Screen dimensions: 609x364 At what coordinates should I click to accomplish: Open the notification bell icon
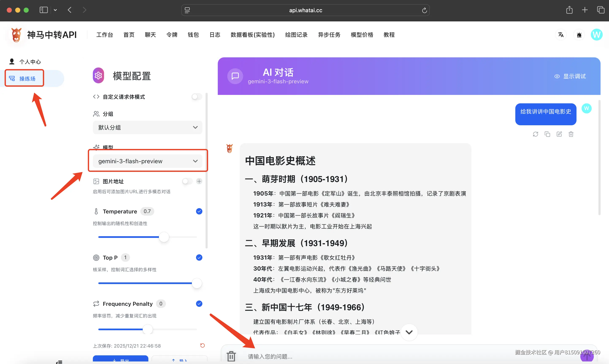pos(579,35)
